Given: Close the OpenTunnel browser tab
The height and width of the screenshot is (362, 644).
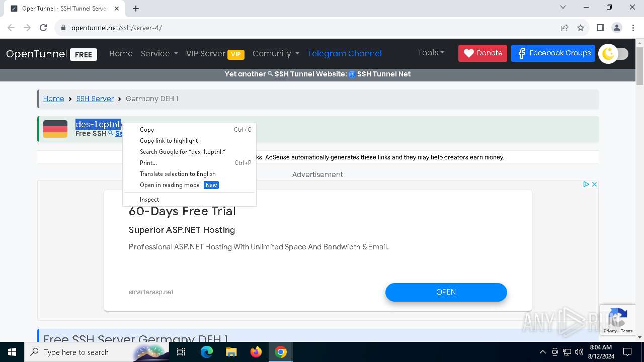Looking at the screenshot, I should point(117,9).
